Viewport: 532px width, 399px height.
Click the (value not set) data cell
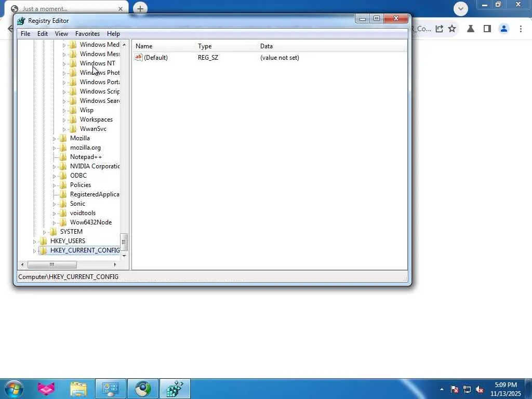[x=280, y=58]
